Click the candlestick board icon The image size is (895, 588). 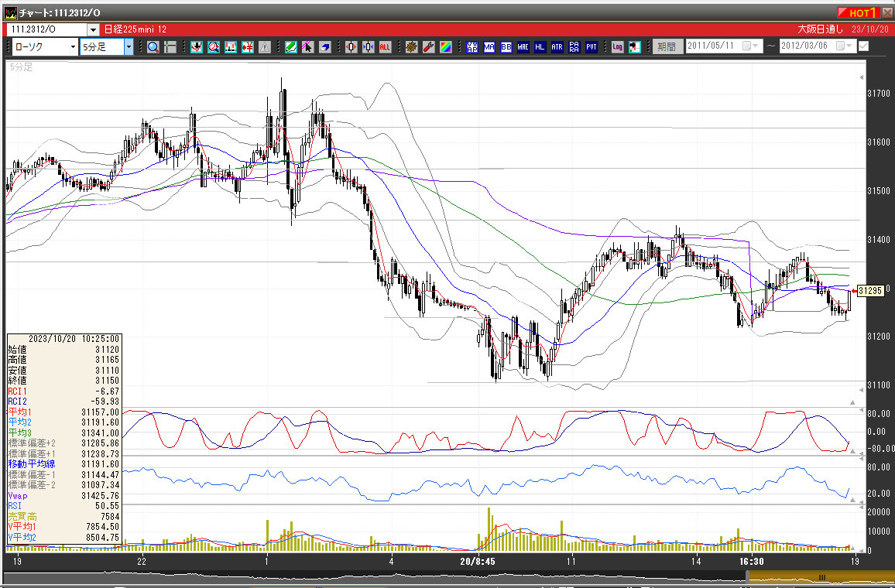coord(231,46)
